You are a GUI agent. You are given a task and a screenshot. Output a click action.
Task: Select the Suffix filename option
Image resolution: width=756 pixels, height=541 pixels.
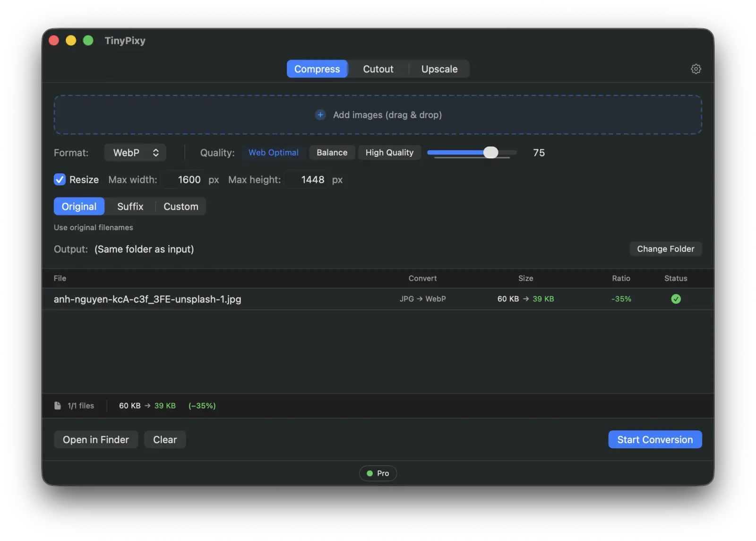[x=130, y=206]
